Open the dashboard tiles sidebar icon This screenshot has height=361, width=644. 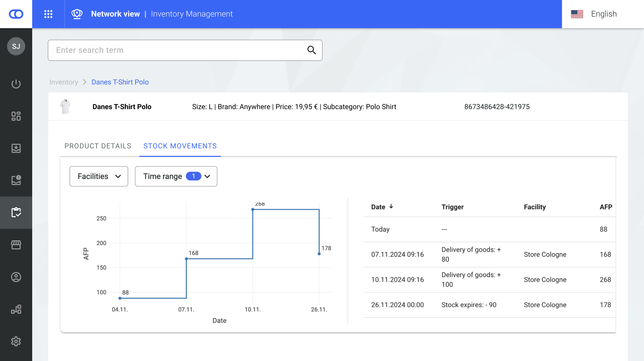(x=16, y=116)
